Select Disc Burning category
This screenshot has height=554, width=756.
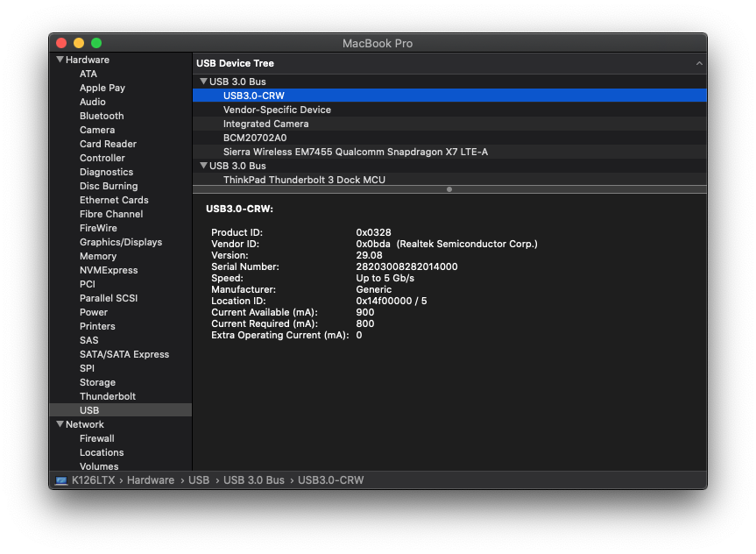point(109,186)
